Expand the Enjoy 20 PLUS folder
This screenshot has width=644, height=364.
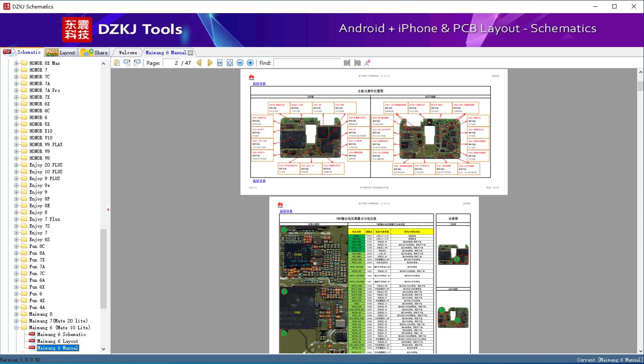pyautogui.click(x=17, y=165)
